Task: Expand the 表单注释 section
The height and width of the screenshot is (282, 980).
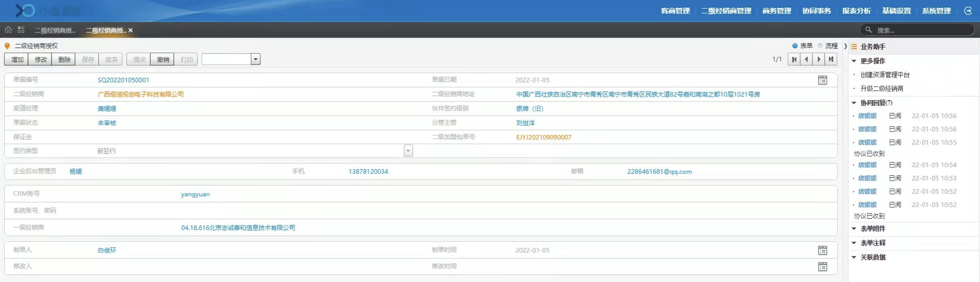Action: tap(854, 243)
